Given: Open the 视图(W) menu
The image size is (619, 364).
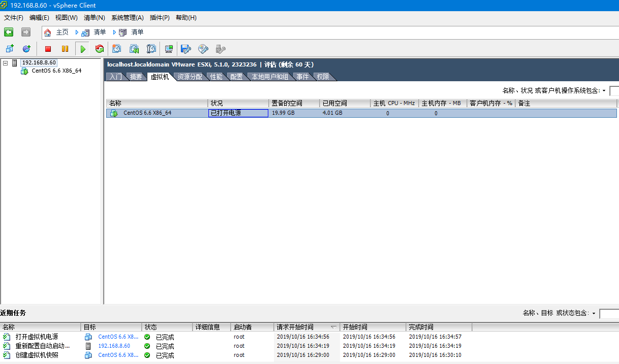Looking at the screenshot, I should [x=66, y=18].
